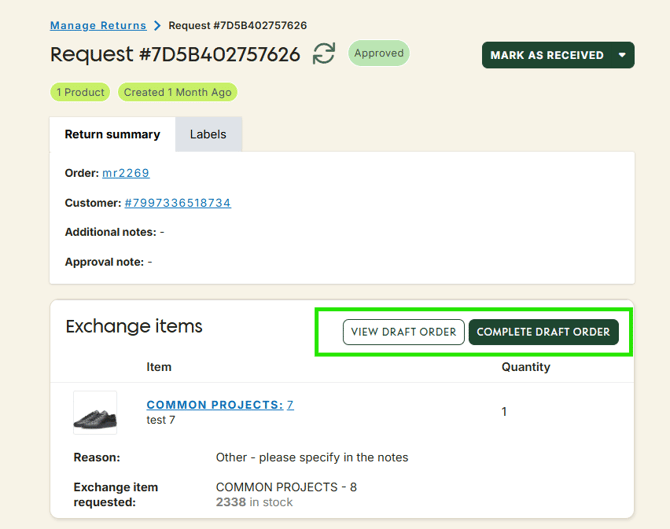The height and width of the screenshot is (529, 670).
Task: Click the Quantity column header
Action: (x=526, y=367)
